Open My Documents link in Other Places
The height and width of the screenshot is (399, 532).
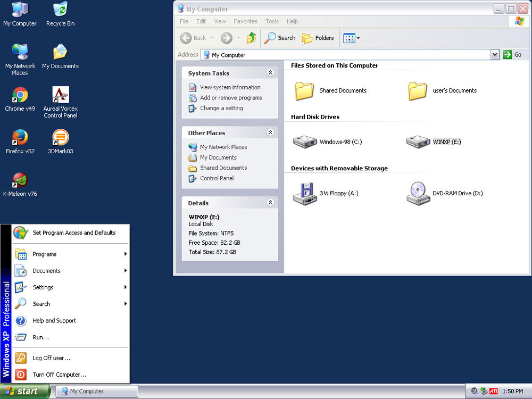coord(218,157)
